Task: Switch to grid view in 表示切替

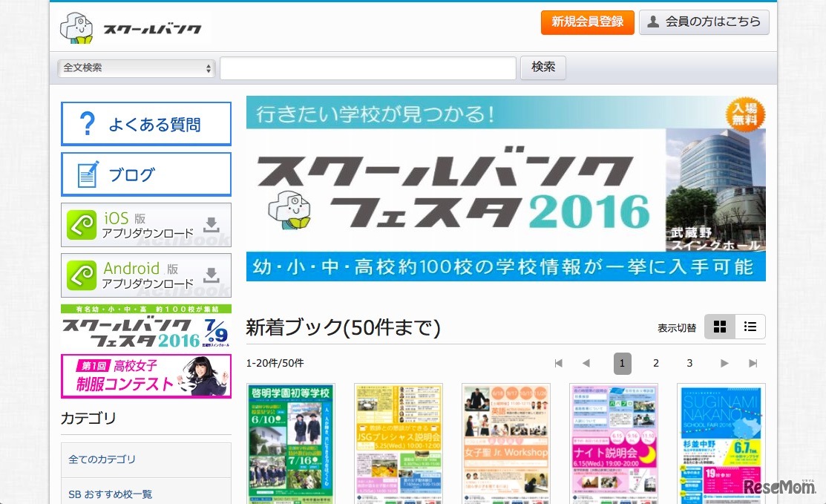Action: [718, 326]
